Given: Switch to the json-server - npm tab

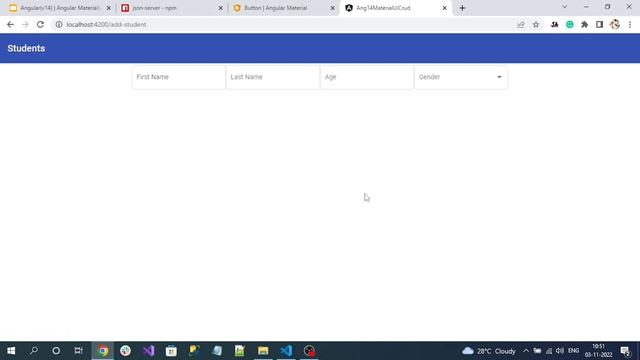Looking at the screenshot, I should [171, 8].
